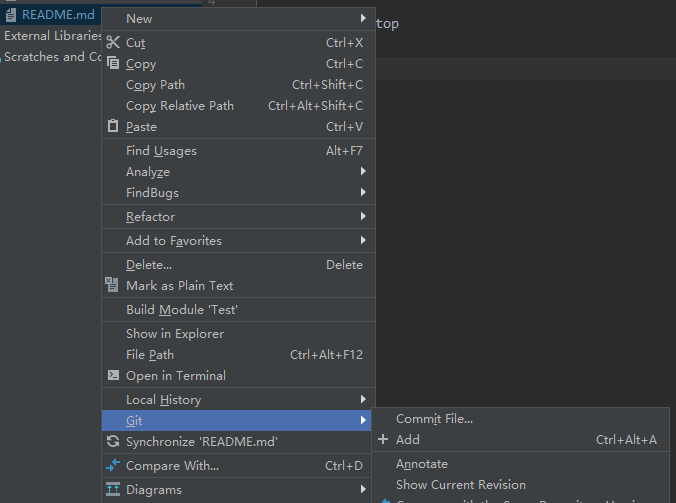Click the Ctrl+Alt+A shortcut text
This screenshot has height=503, width=676.
tap(626, 440)
